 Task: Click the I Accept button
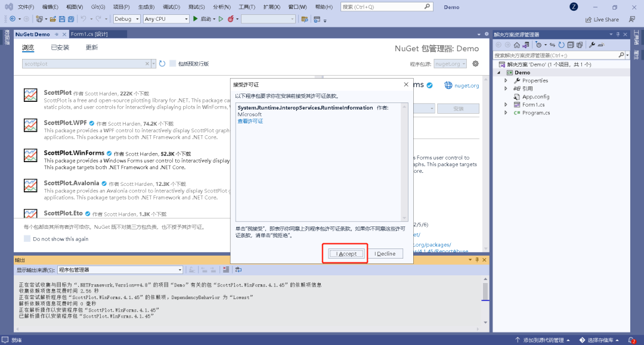346,254
